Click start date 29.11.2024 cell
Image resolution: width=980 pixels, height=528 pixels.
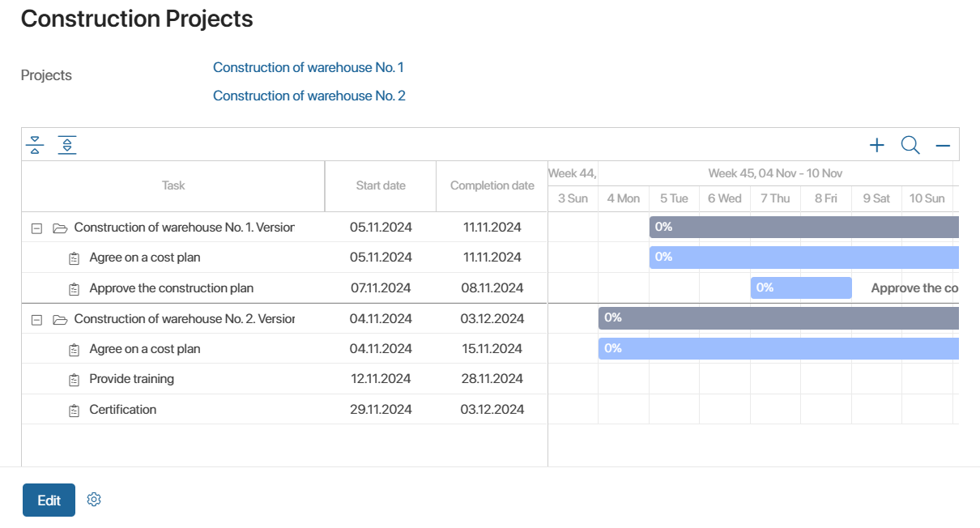click(381, 409)
